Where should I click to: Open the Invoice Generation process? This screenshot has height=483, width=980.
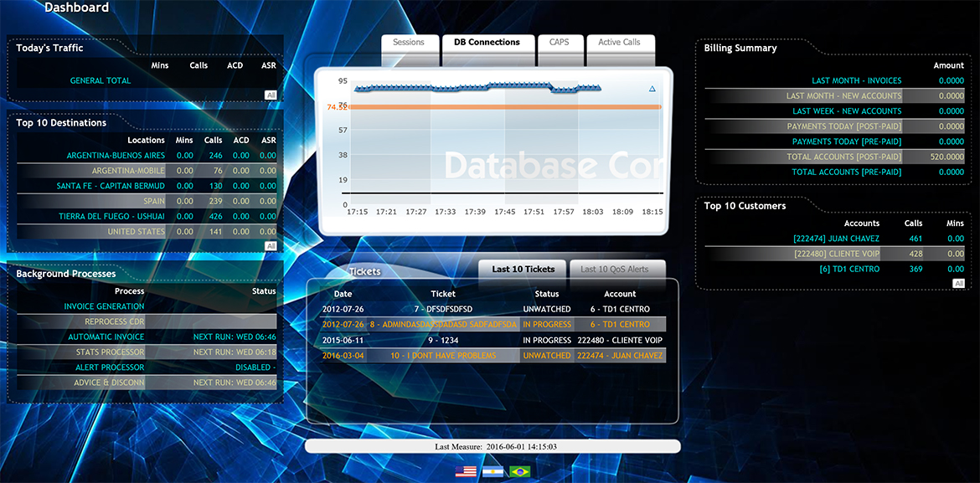[x=104, y=306]
